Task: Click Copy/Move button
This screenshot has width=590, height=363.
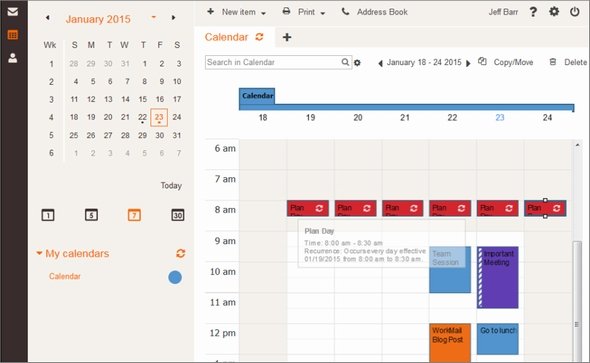Action: pyautogui.click(x=506, y=62)
